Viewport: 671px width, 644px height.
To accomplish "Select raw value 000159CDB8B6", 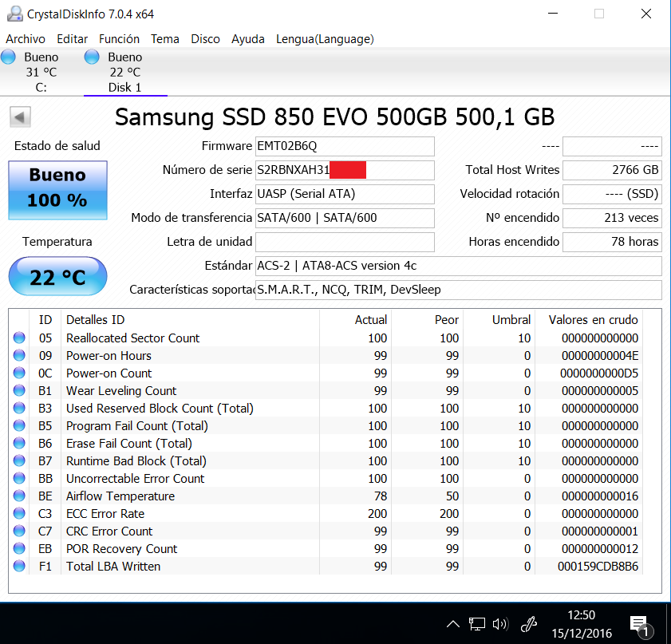I will (598, 566).
